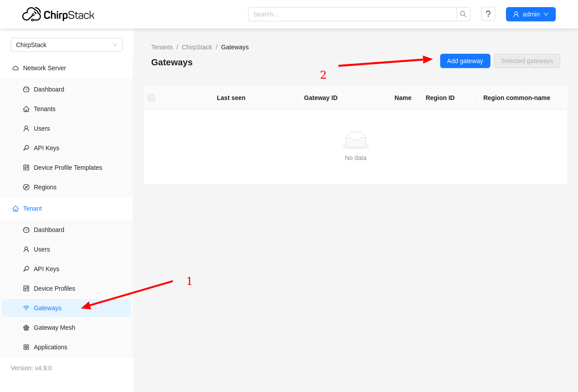Click the Tenants breadcrumb link

[x=162, y=47]
